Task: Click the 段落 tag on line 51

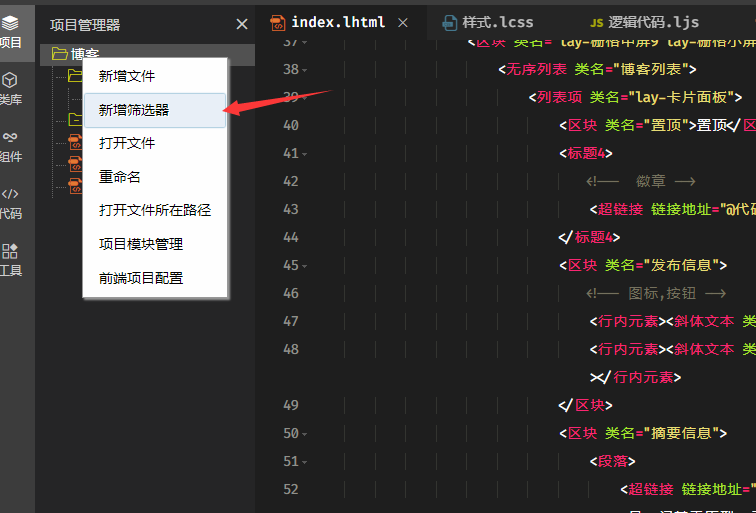Action: [x=613, y=461]
